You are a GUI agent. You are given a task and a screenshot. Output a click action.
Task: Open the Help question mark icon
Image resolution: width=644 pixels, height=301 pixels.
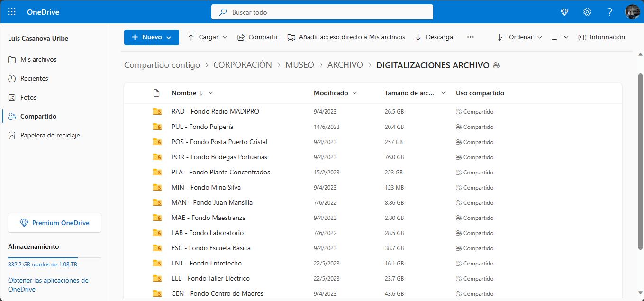pyautogui.click(x=610, y=12)
